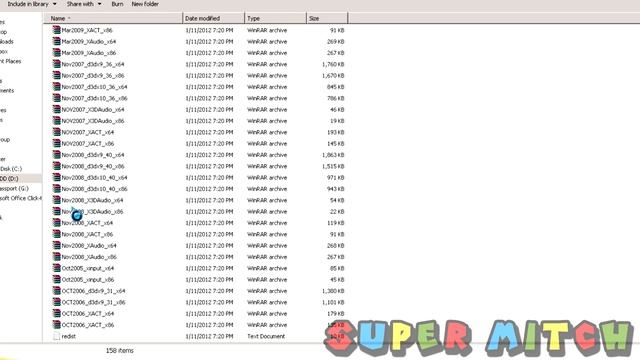Select the file name OCT2006_XACT_x64
The image size is (640, 360).
click(88, 314)
